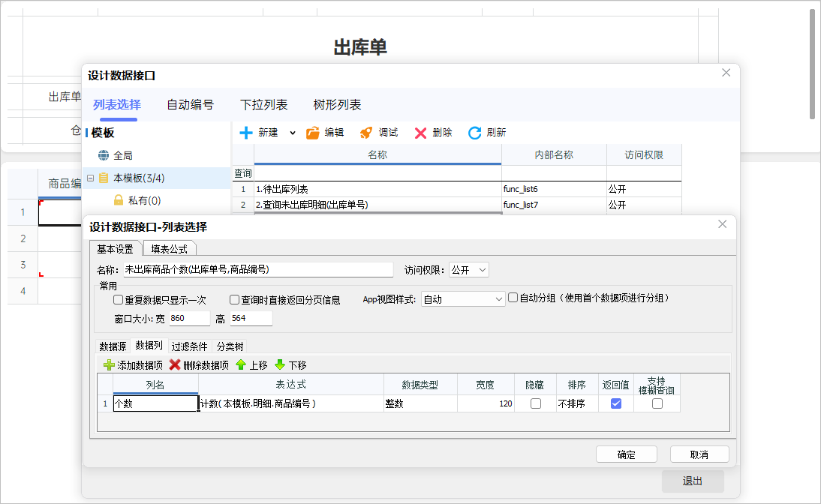Open the App视图样式 dropdown

463,299
